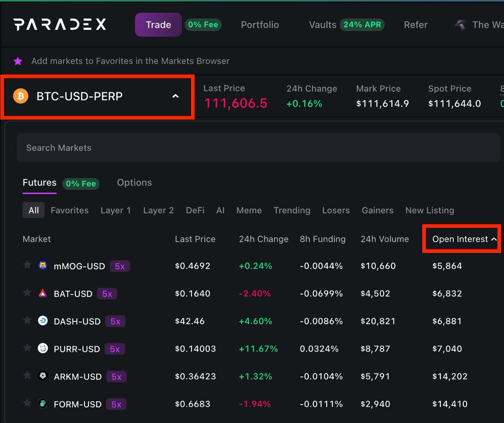Open the Refer page
This screenshot has height=423, width=504.
tap(415, 25)
